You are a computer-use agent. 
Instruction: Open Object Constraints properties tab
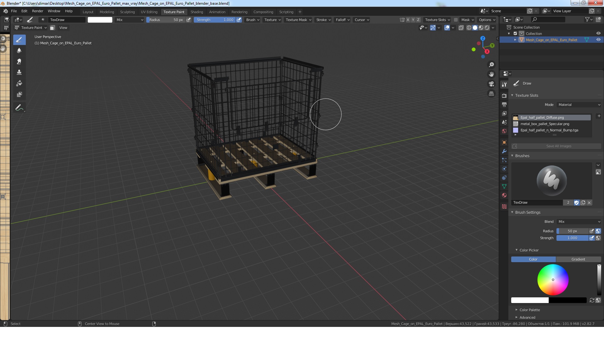click(x=504, y=178)
